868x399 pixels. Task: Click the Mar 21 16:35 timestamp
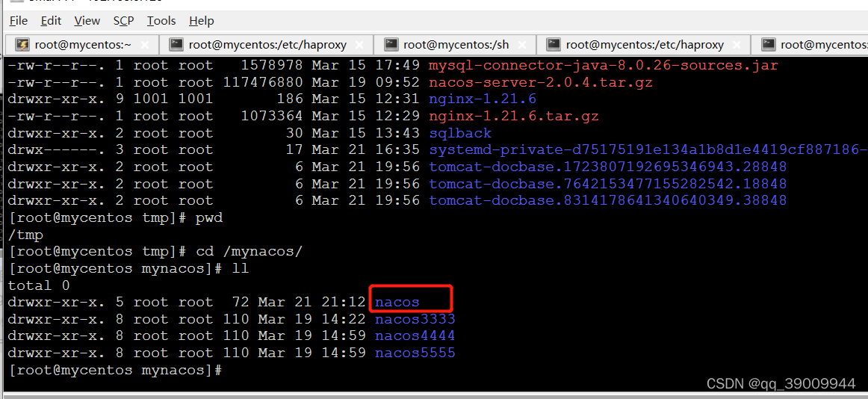(x=366, y=150)
